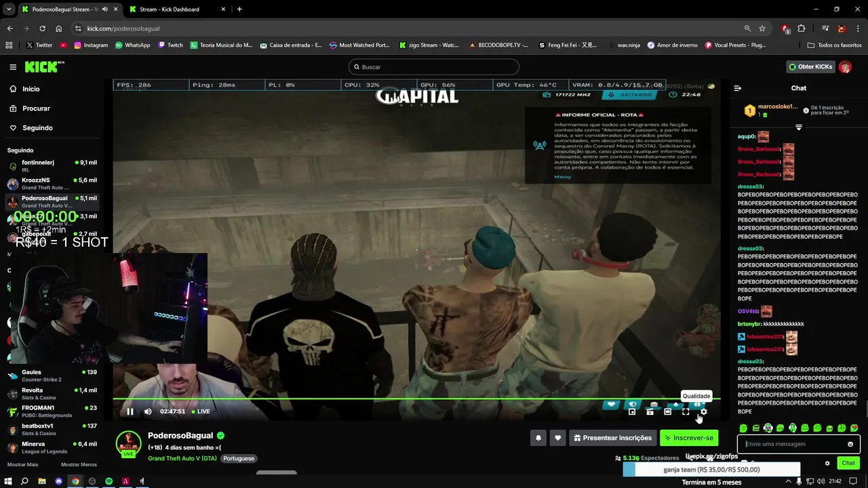Open Twitch bookmark
Viewport: 868px width, 488px height.
tap(171, 45)
